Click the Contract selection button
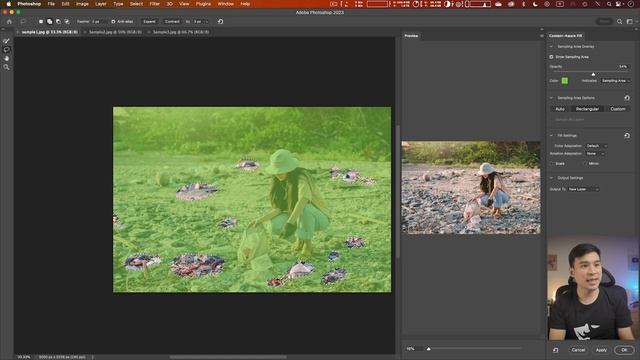Image resolution: width=640 pixels, height=360 pixels. click(172, 21)
